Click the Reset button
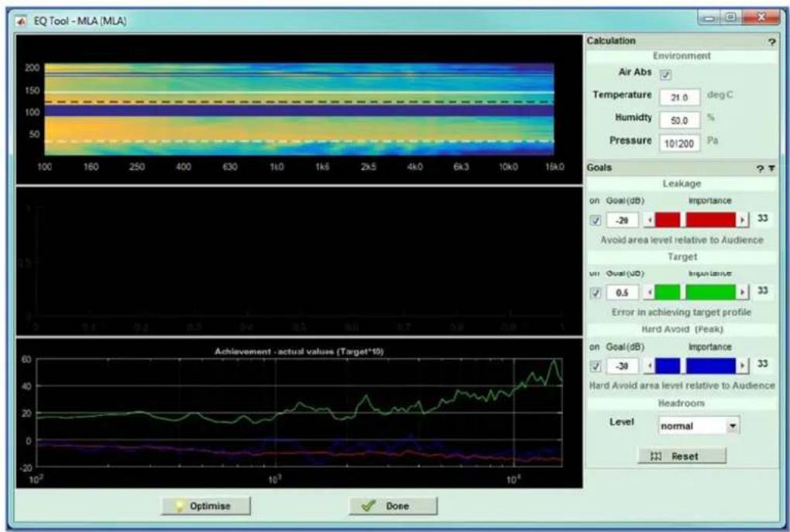This screenshot has width=790, height=532. (x=682, y=456)
